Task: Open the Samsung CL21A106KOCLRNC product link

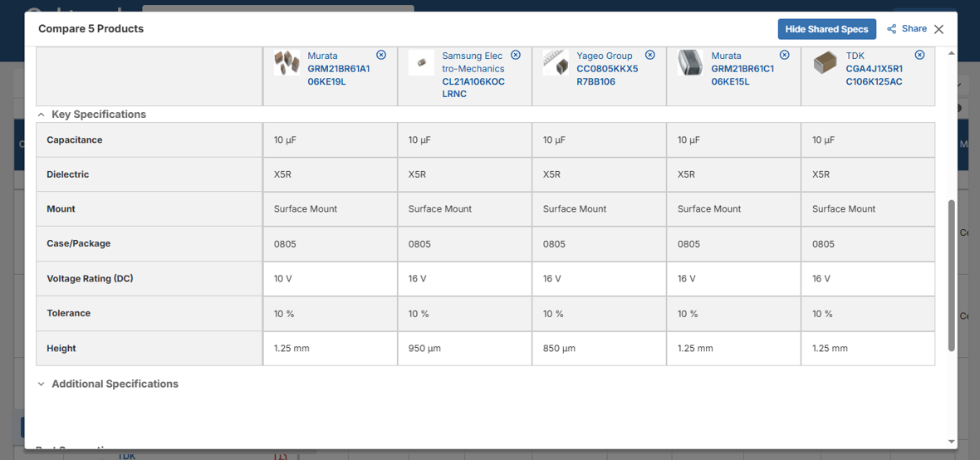Action: (x=473, y=75)
